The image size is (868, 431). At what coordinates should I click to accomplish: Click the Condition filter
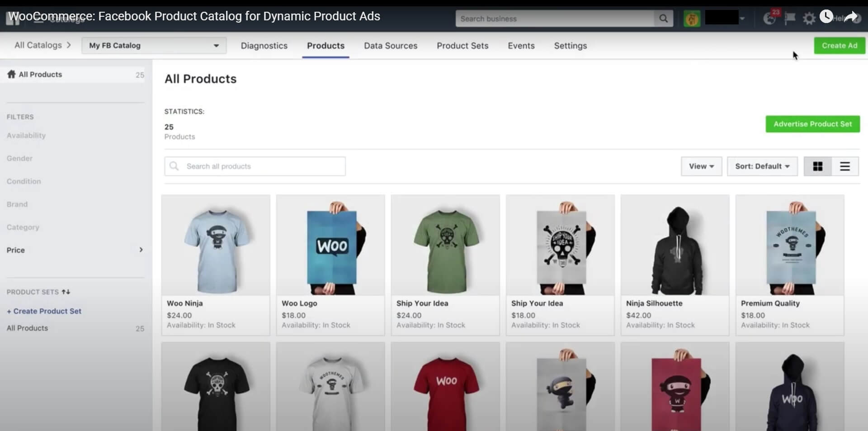click(24, 181)
